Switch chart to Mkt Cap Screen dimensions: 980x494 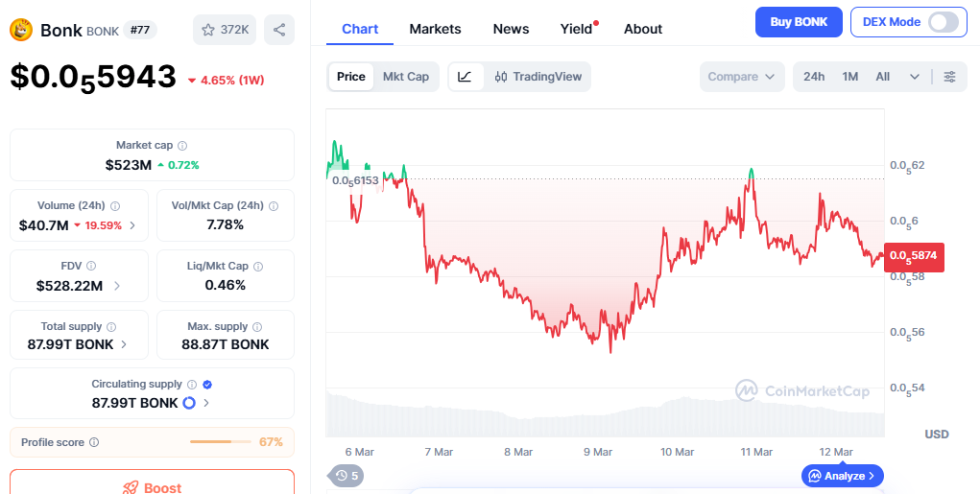pyautogui.click(x=406, y=77)
